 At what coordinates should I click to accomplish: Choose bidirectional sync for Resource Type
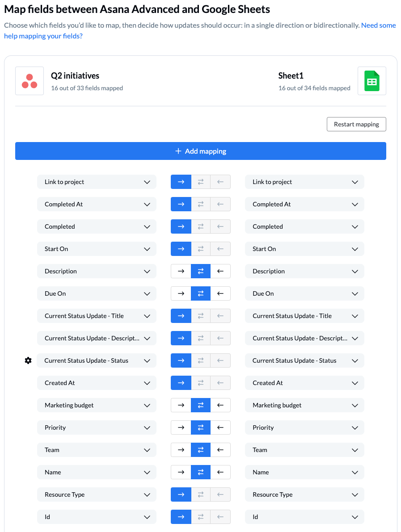(x=201, y=494)
